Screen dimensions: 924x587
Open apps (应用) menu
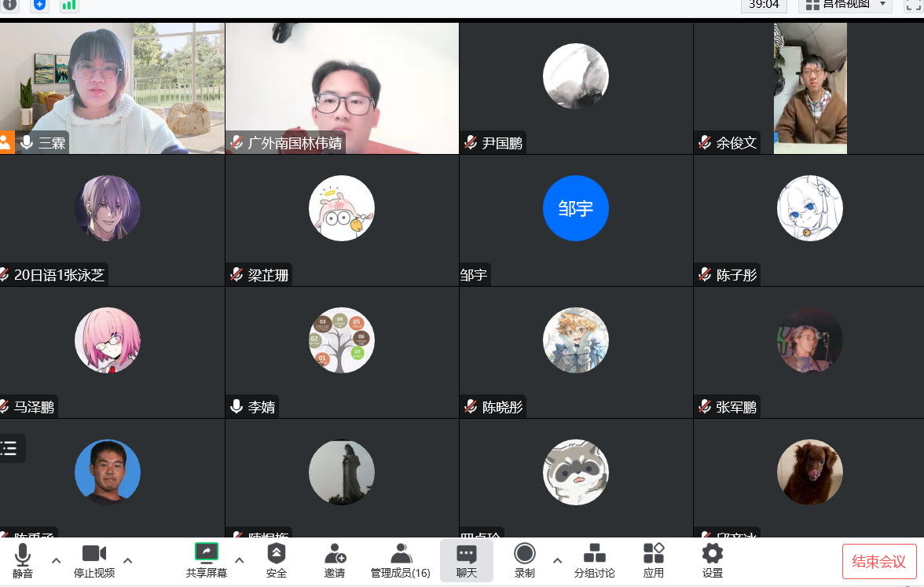(654, 561)
